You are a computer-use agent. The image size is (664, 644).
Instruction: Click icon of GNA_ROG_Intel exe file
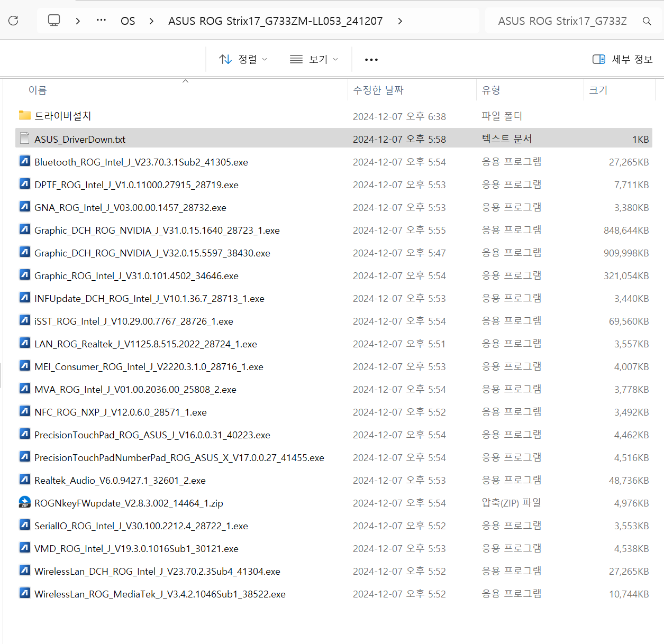[x=25, y=207]
